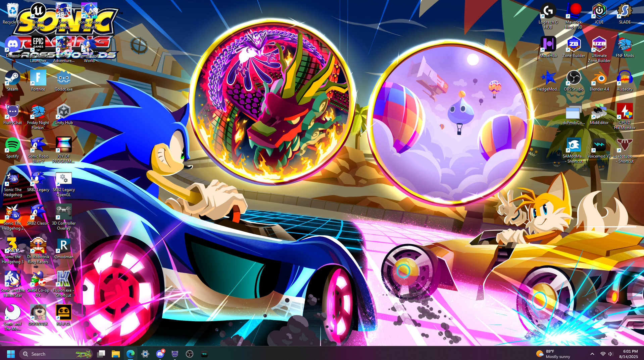
Task: Select the SM64 Co-op DX icon
Action: pos(38,284)
